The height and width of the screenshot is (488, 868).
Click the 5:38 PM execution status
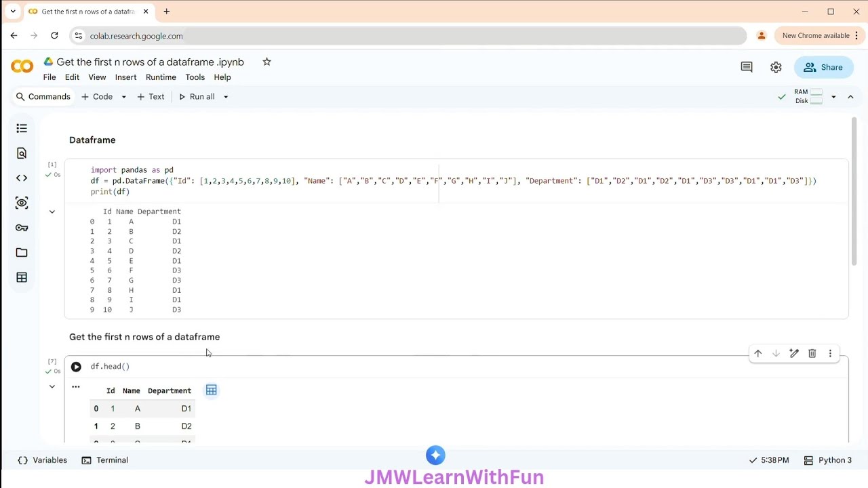point(769,460)
